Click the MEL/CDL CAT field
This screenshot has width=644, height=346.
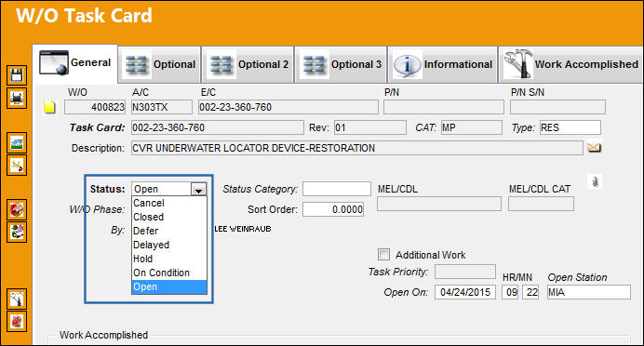(541, 204)
